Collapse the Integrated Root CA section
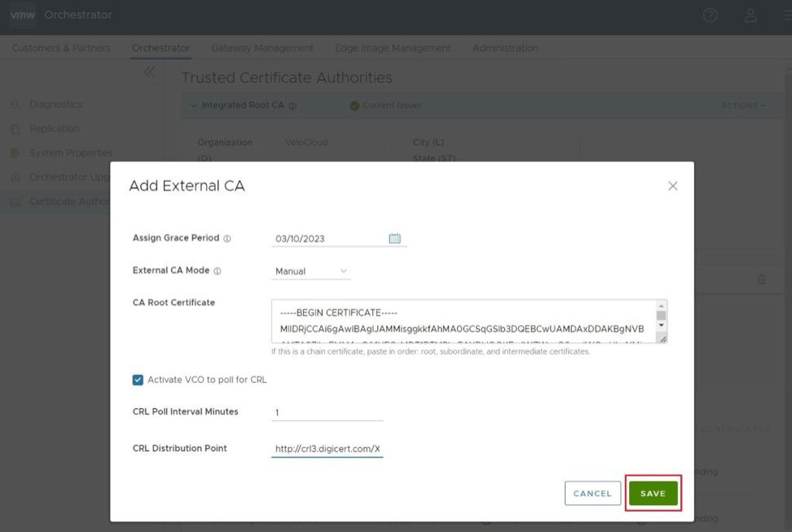This screenshot has height=532, width=792. pos(193,106)
